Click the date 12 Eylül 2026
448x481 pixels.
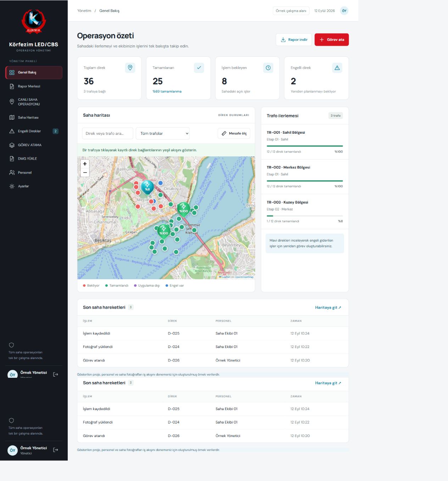[325, 11]
